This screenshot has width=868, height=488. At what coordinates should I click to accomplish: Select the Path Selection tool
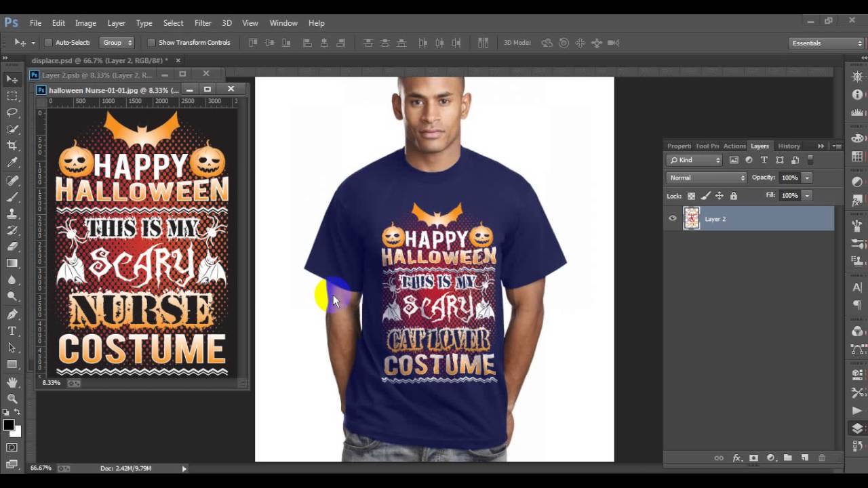pos(12,348)
